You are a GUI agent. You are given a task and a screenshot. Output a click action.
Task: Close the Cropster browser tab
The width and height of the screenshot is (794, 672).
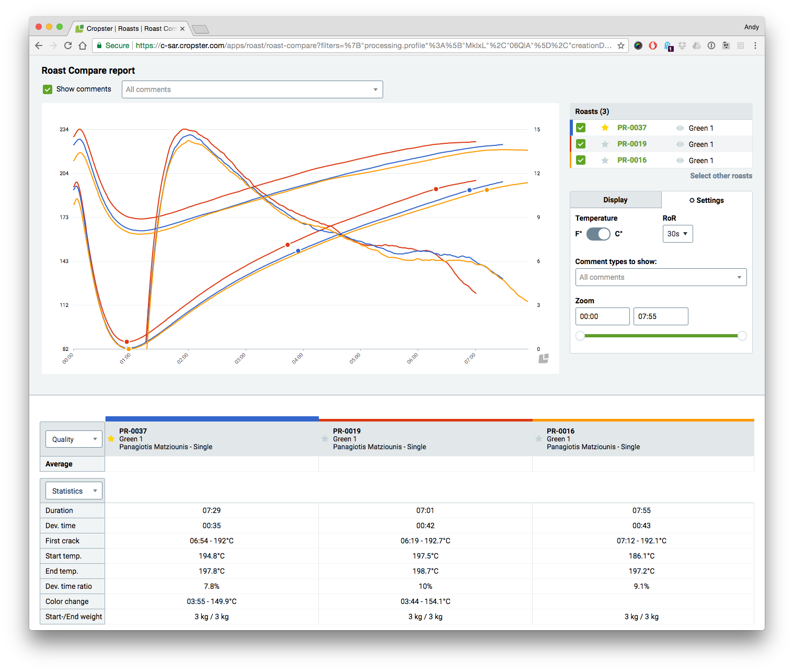coord(182,29)
